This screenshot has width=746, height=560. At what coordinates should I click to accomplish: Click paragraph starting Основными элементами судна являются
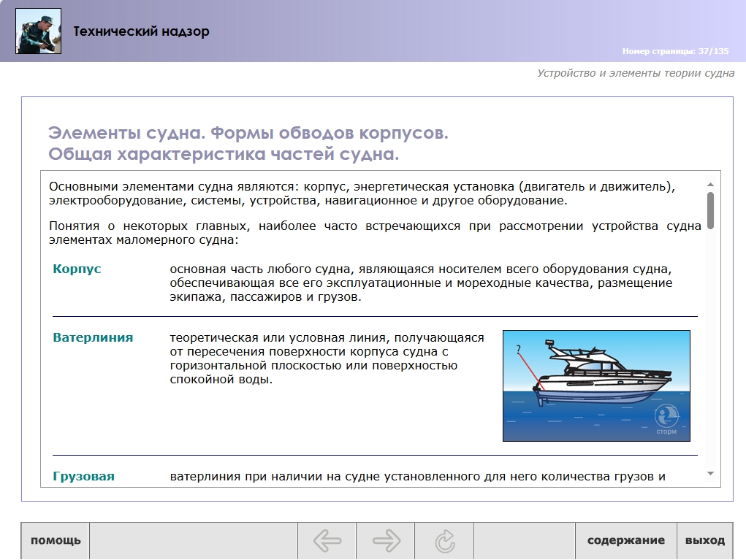362,193
